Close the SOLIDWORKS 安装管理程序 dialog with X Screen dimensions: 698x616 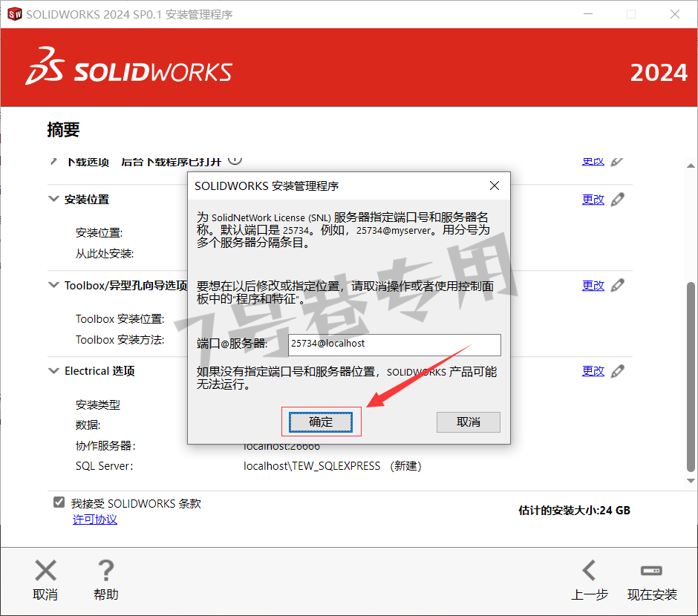(494, 186)
